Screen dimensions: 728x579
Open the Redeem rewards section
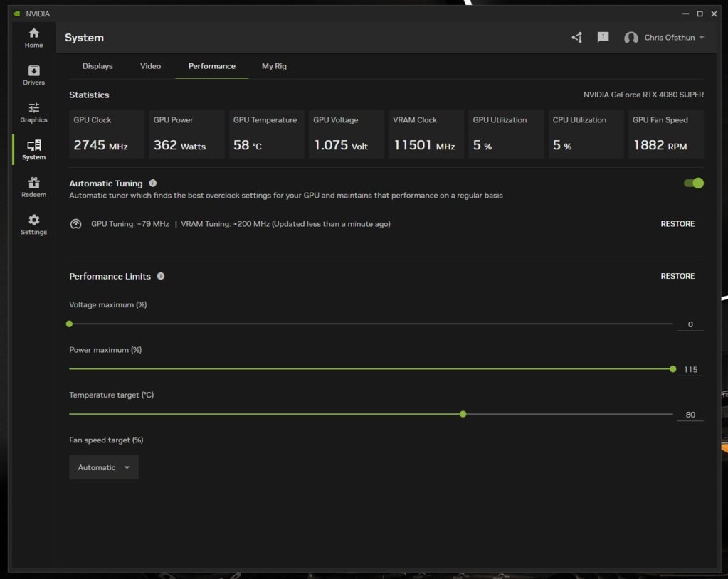point(33,188)
